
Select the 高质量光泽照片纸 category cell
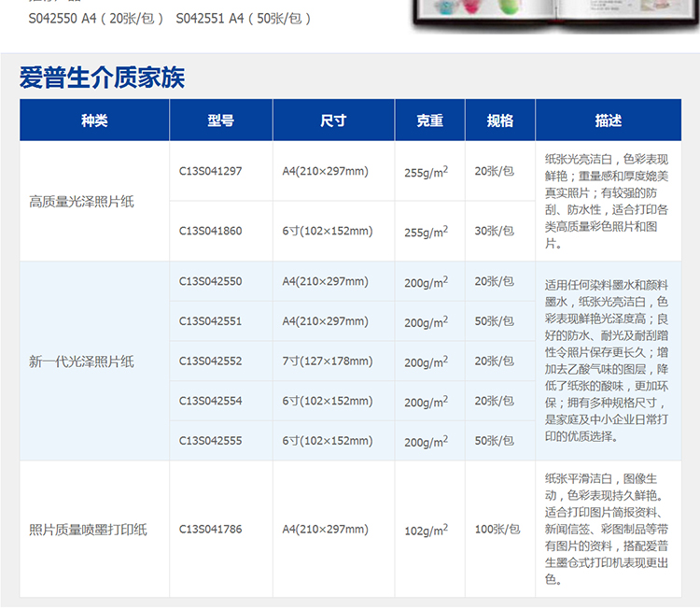tap(81, 201)
